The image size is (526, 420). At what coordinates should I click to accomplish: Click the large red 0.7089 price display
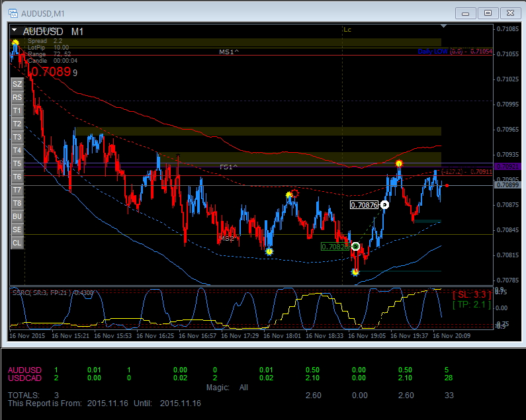coord(51,71)
